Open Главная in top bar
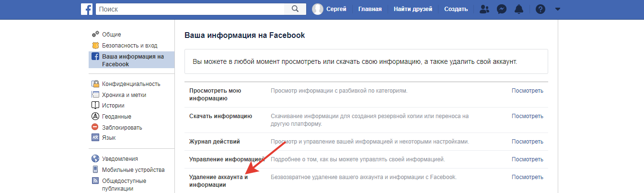Screen dimensions: 644x193 point(370,9)
